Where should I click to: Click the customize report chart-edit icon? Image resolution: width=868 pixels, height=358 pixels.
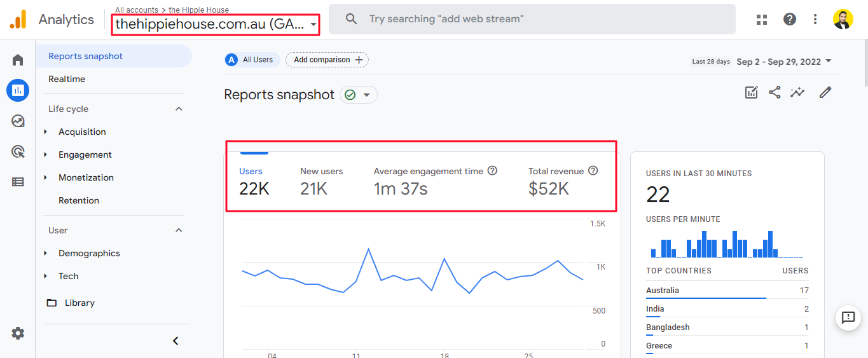(x=751, y=92)
